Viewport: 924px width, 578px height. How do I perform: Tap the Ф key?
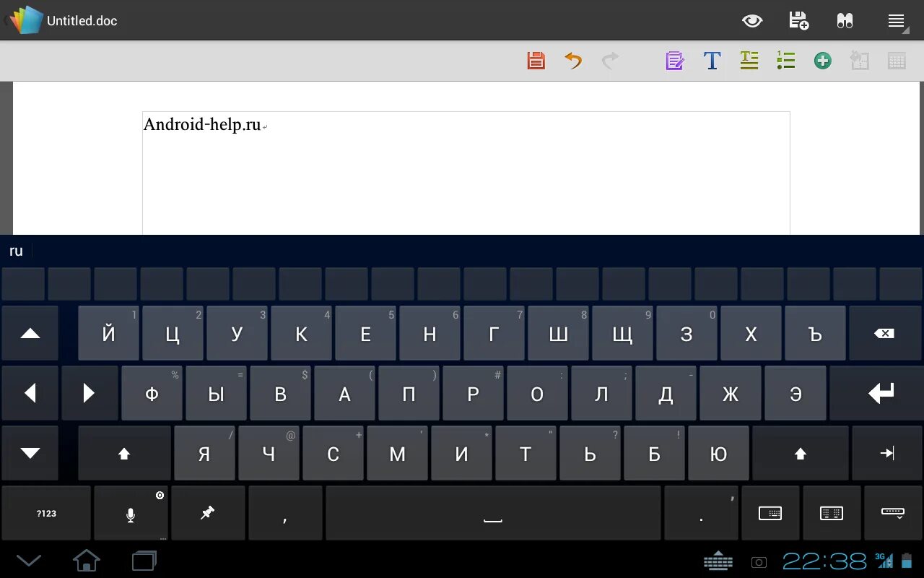coord(152,393)
